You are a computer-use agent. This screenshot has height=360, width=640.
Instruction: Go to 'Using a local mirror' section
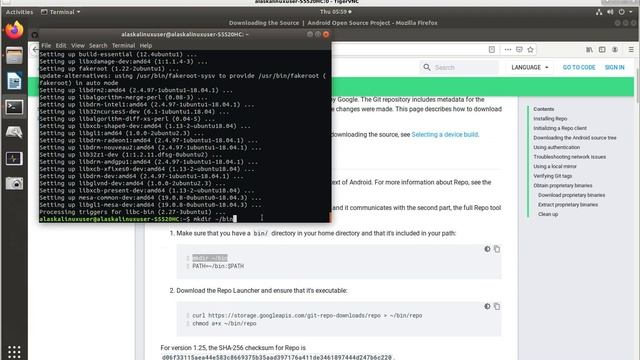(555, 166)
